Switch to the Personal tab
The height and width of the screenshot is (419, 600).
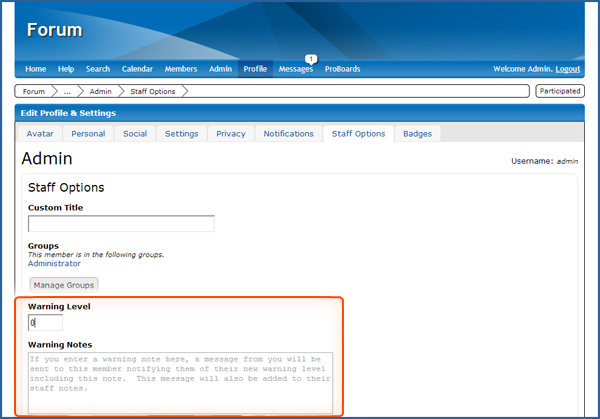88,134
